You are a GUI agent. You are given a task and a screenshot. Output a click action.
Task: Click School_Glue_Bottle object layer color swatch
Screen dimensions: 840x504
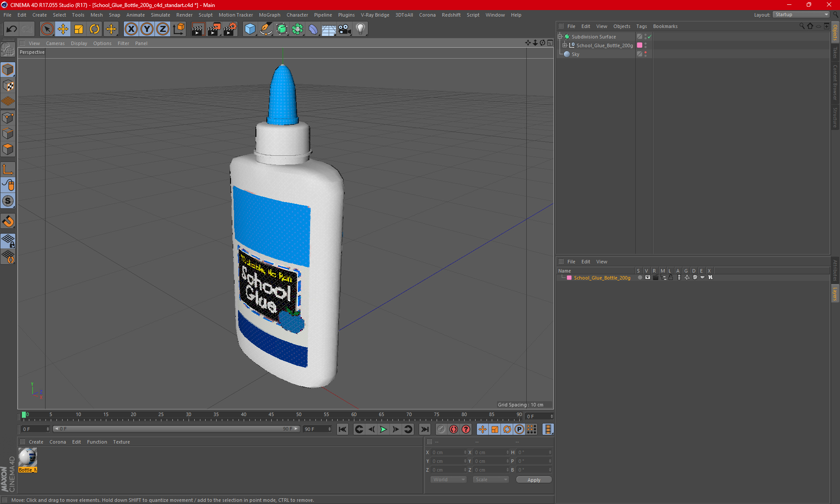(640, 45)
